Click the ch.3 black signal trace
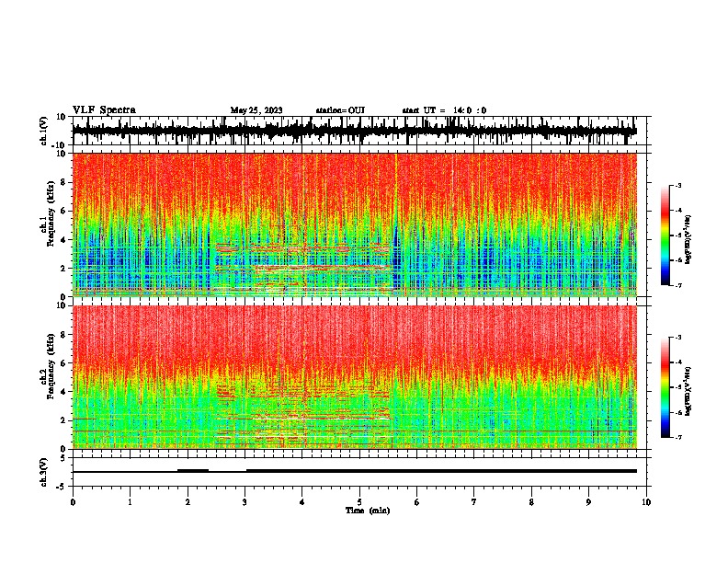The height and width of the screenshot is (563, 728). coord(354,471)
